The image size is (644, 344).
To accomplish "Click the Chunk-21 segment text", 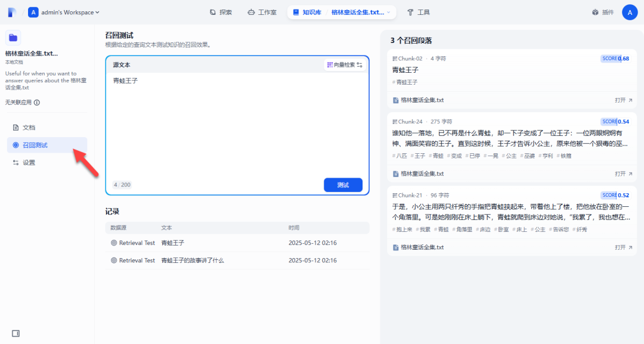I will (x=511, y=212).
